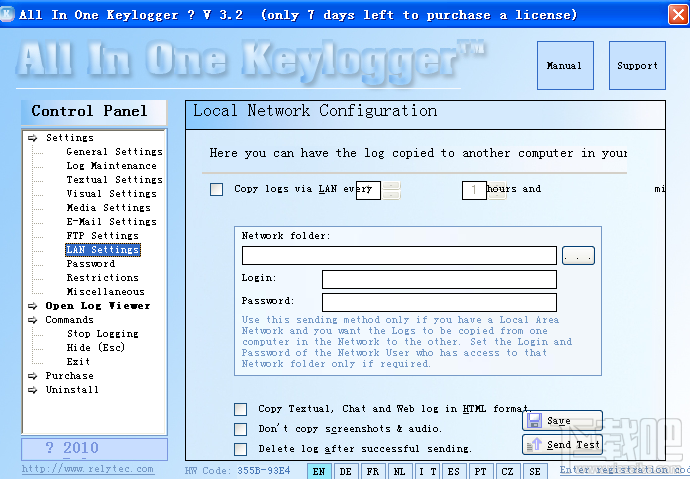Open Purchase entry
Viewport: 690px width, 479px height.
point(70,376)
